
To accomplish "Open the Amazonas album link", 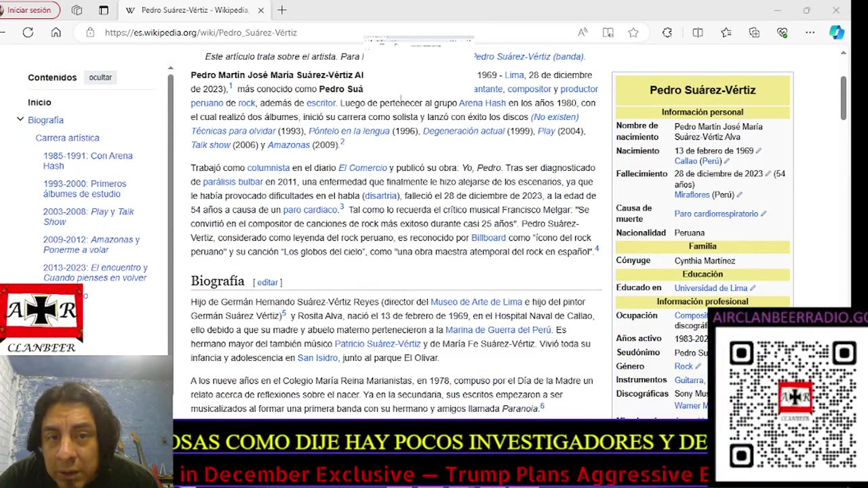I will point(289,145).
